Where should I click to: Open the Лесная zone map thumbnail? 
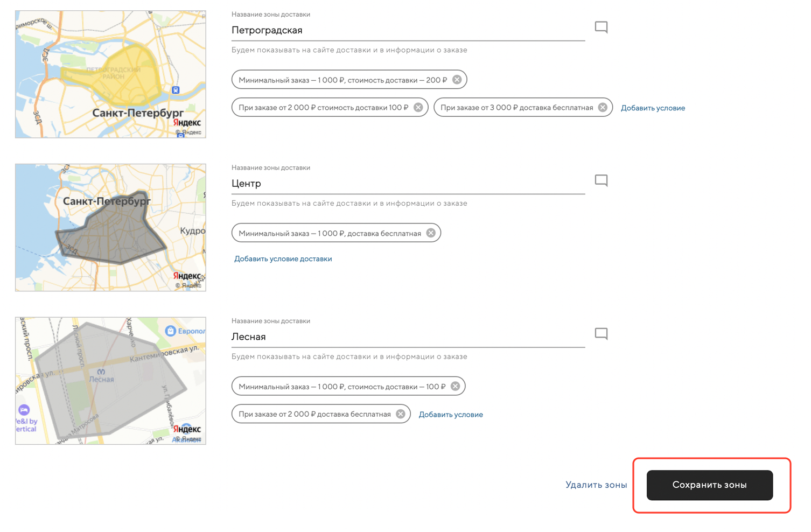pos(110,381)
